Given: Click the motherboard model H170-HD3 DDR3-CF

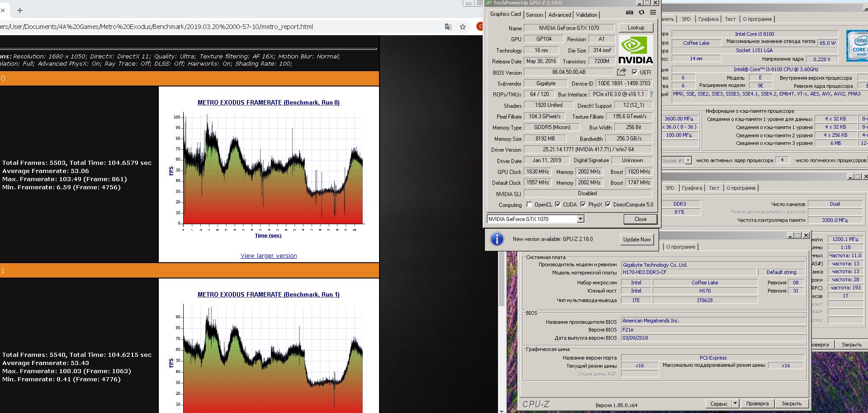Looking at the screenshot, I should pos(689,272).
